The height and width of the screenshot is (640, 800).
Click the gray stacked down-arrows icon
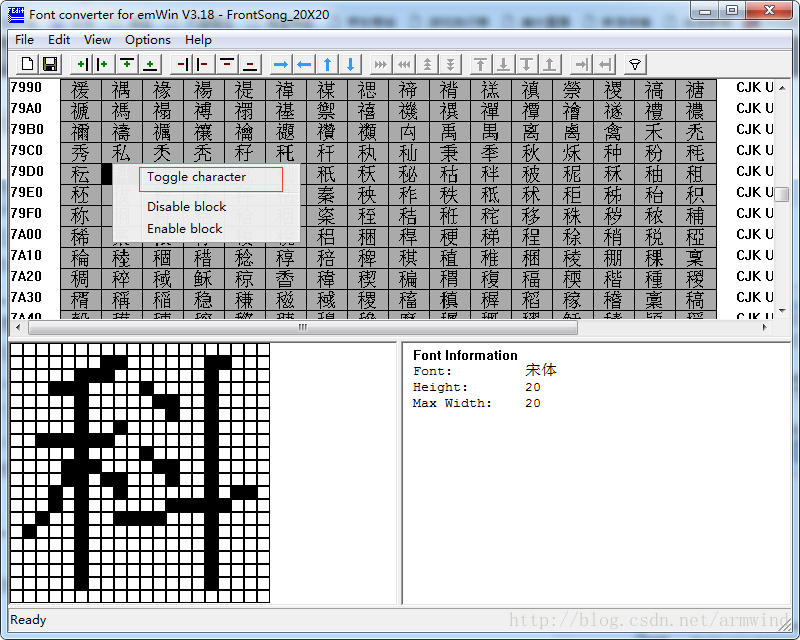(450, 64)
